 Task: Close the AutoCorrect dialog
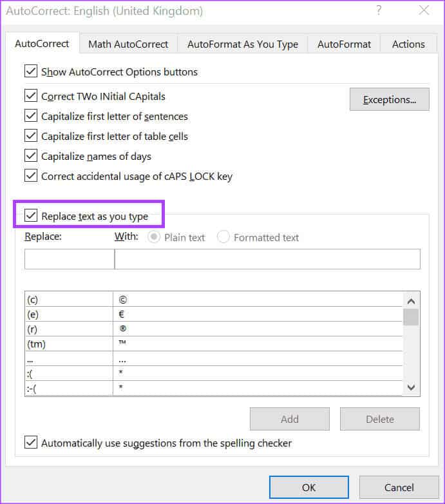423,10
